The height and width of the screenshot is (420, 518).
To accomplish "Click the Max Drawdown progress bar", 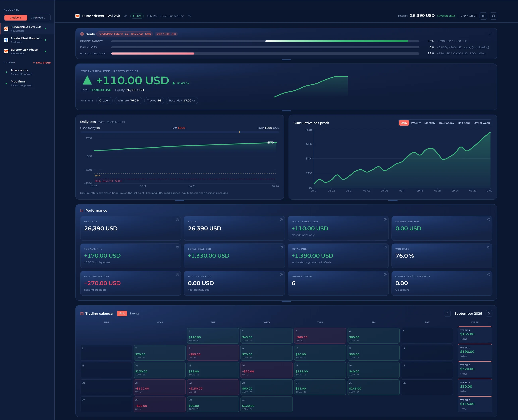I will point(265,54).
